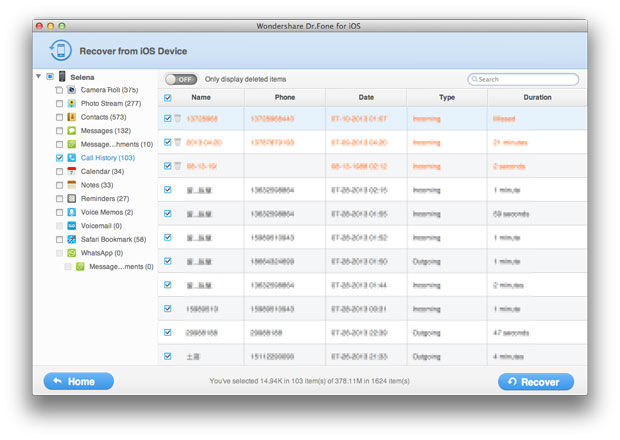Check the Safari Bookmark (58) checkbox

(59, 239)
